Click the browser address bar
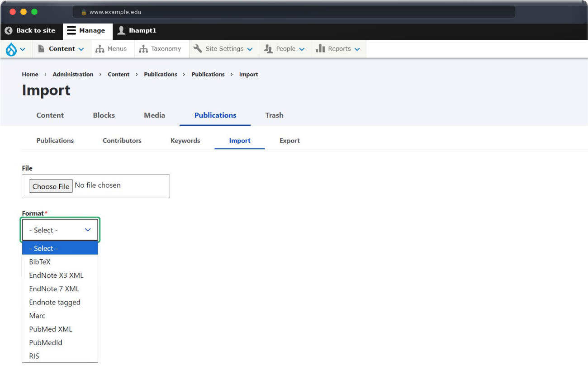Viewport: 588px width, 380px height. point(294,12)
